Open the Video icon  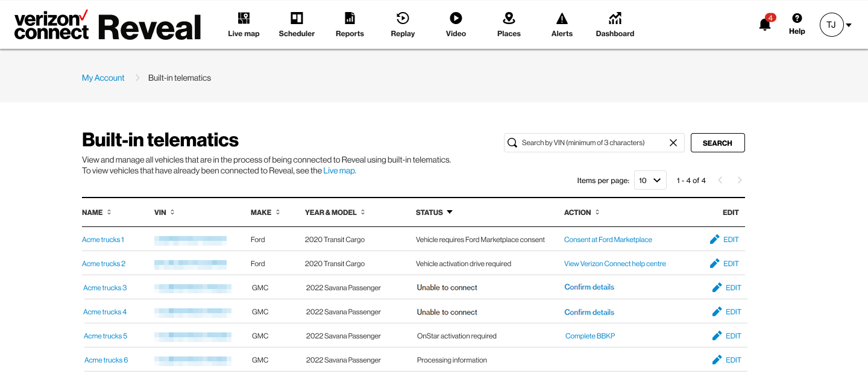456,18
